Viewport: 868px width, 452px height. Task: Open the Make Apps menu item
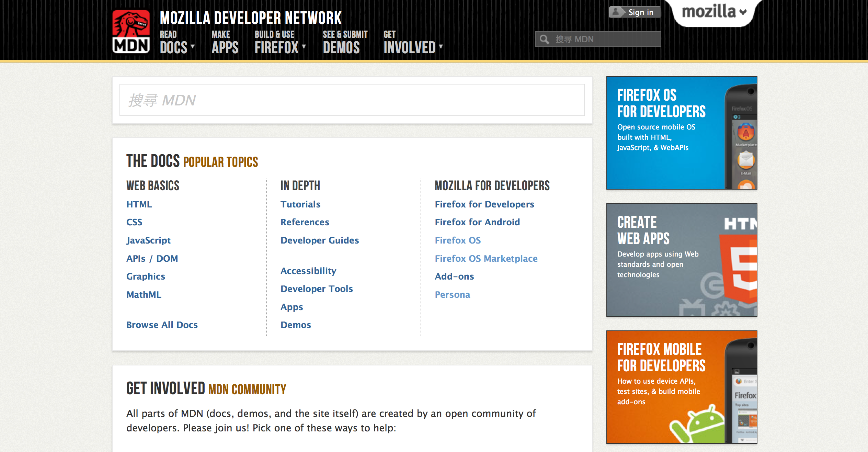tap(225, 43)
